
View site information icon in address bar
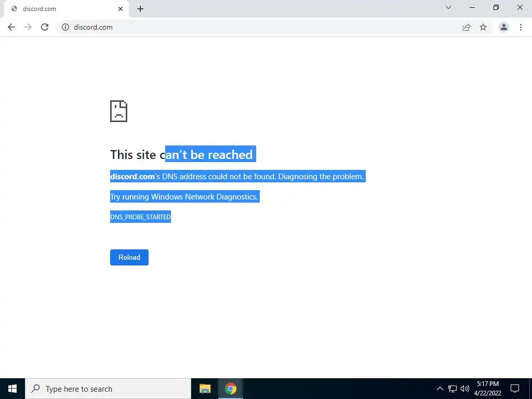(x=65, y=27)
